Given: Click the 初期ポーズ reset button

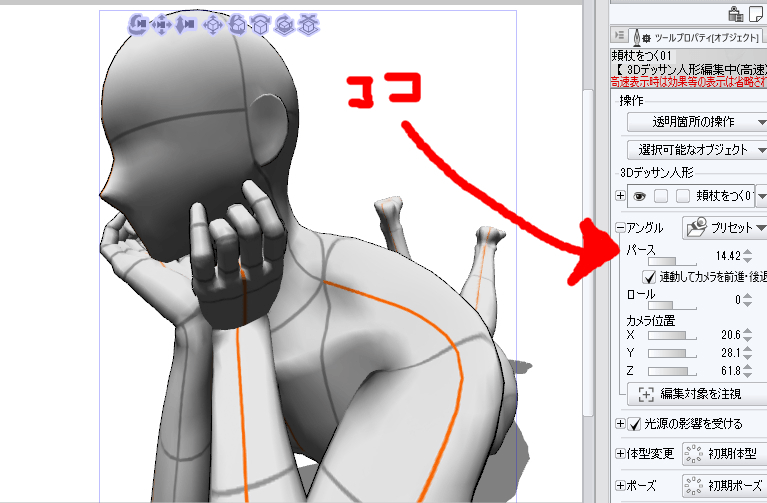Looking at the screenshot, I should click(724, 485).
